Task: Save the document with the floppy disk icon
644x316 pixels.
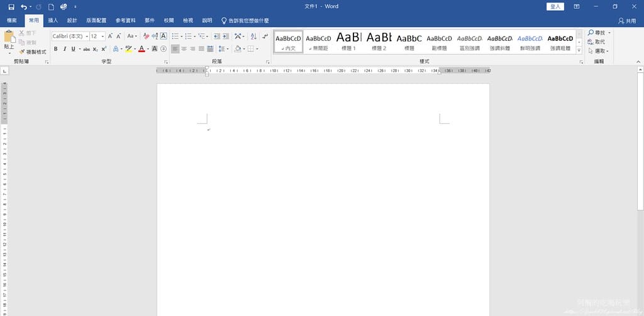Action: [11, 6]
